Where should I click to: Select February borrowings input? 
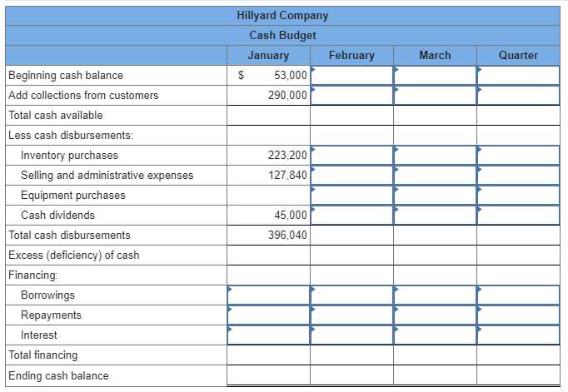click(x=351, y=295)
